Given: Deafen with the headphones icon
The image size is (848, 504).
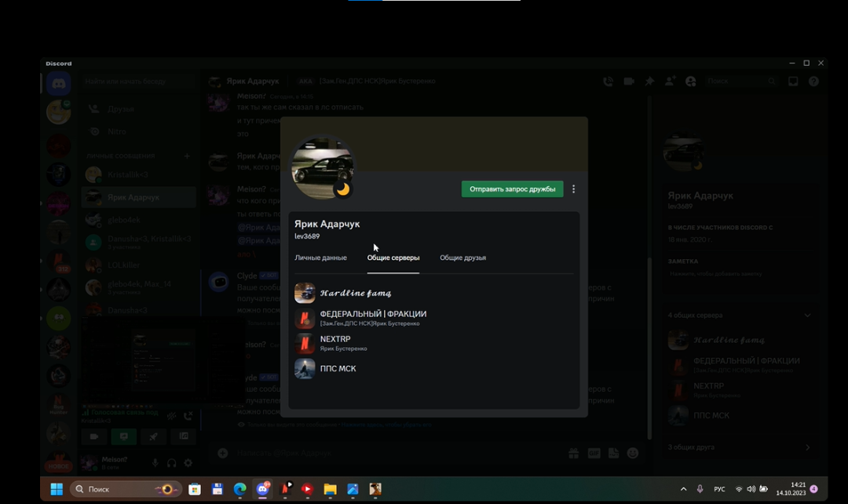Looking at the screenshot, I should [x=171, y=463].
